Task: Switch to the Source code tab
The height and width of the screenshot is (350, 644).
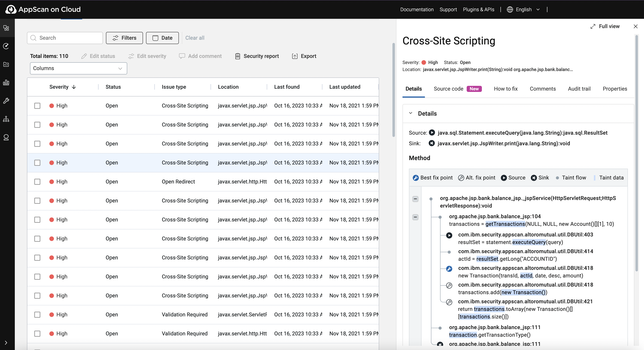Action: 448,89
